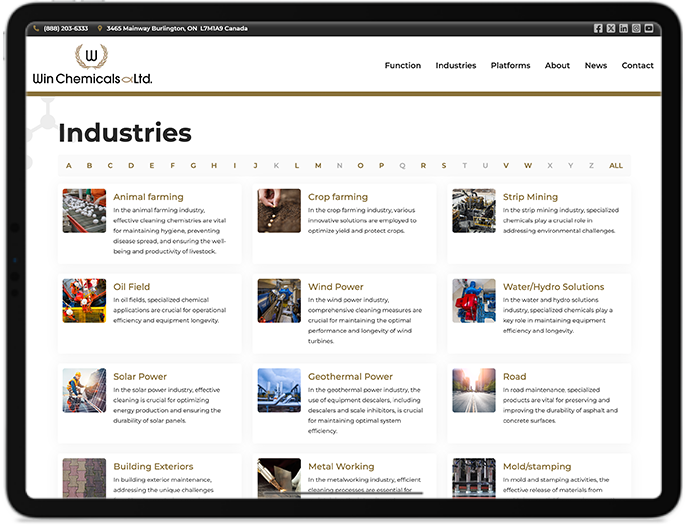Screen dimensions: 686x526
Task: Open the Strip Mining title link
Action: (532, 197)
